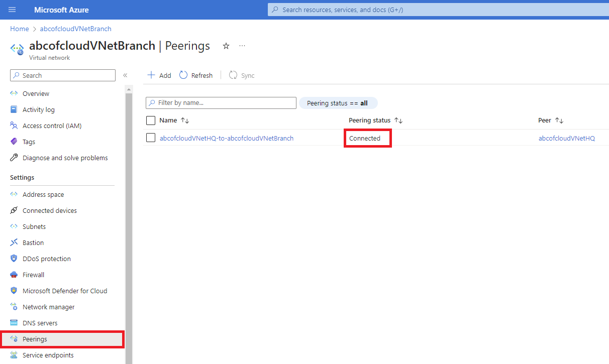Open the Peering status filter dropdown
Viewport: 609px width, 364px height.
(x=338, y=102)
